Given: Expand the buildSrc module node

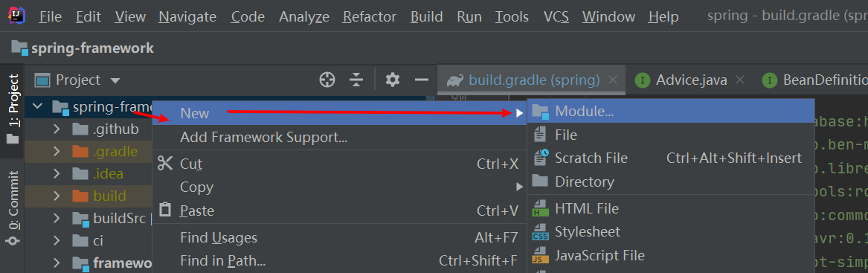Looking at the screenshot, I should tap(57, 218).
